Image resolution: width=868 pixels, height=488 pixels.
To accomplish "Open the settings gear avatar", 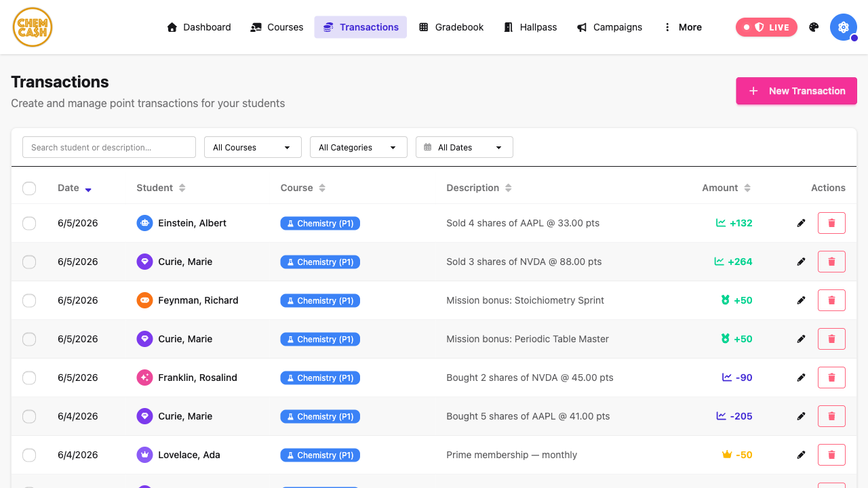I will [844, 27].
